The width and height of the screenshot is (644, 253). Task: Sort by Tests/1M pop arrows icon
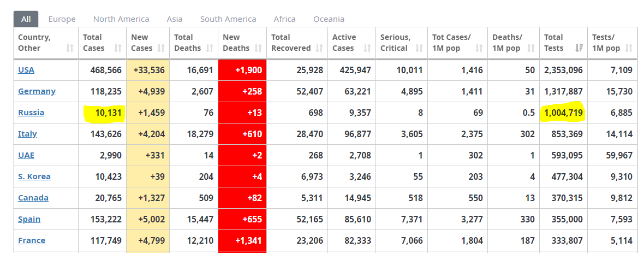pyautogui.click(x=628, y=48)
